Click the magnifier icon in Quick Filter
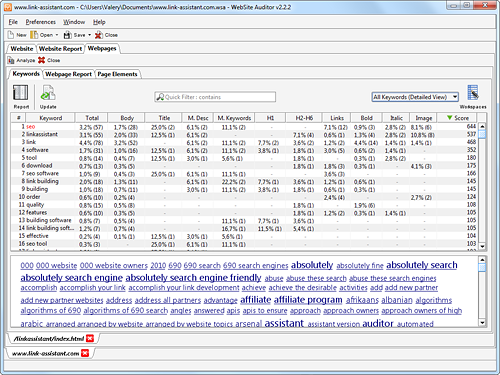The height and width of the screenshot is (375, 500). 160,97
